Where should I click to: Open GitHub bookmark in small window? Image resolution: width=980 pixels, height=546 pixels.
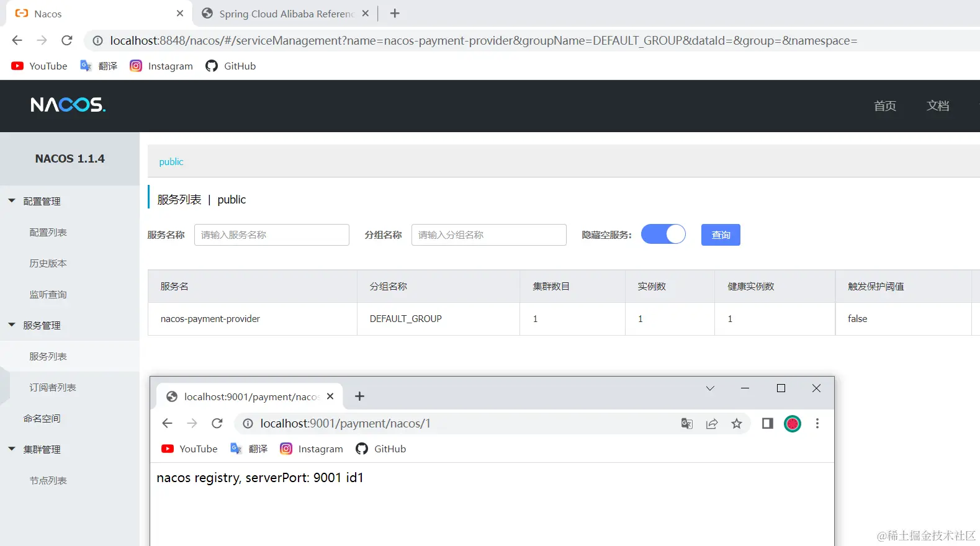381,449
